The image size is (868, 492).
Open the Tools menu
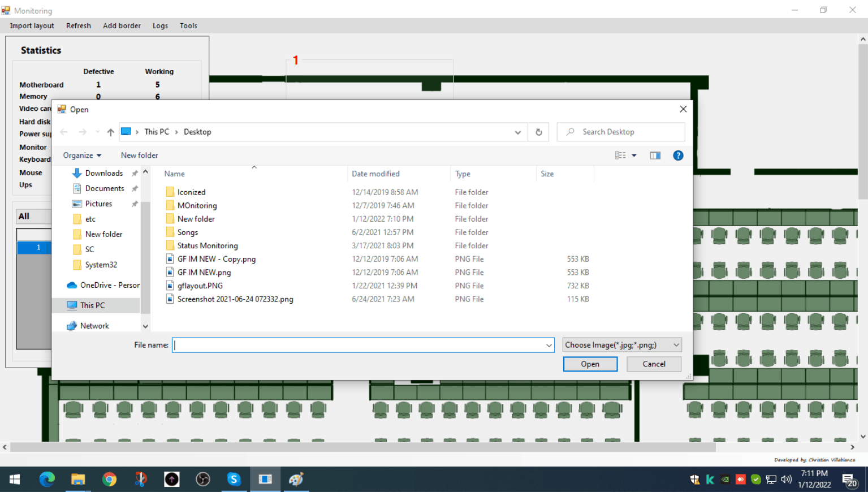tap(188, 25)
